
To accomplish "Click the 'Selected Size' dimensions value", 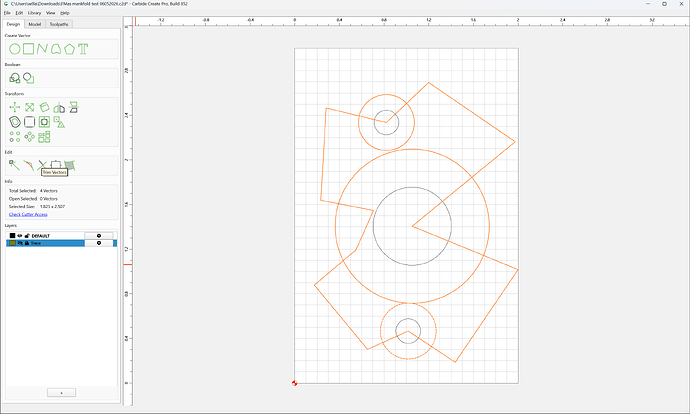I will point(52,206).
